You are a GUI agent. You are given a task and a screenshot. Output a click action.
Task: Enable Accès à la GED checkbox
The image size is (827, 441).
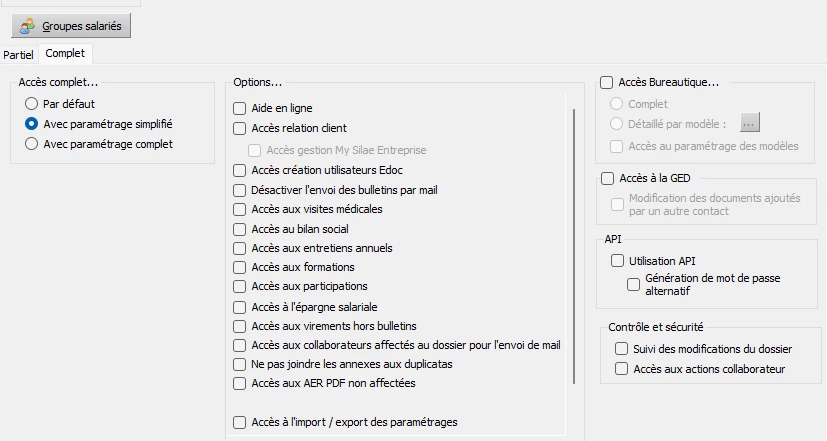(606, 178)
